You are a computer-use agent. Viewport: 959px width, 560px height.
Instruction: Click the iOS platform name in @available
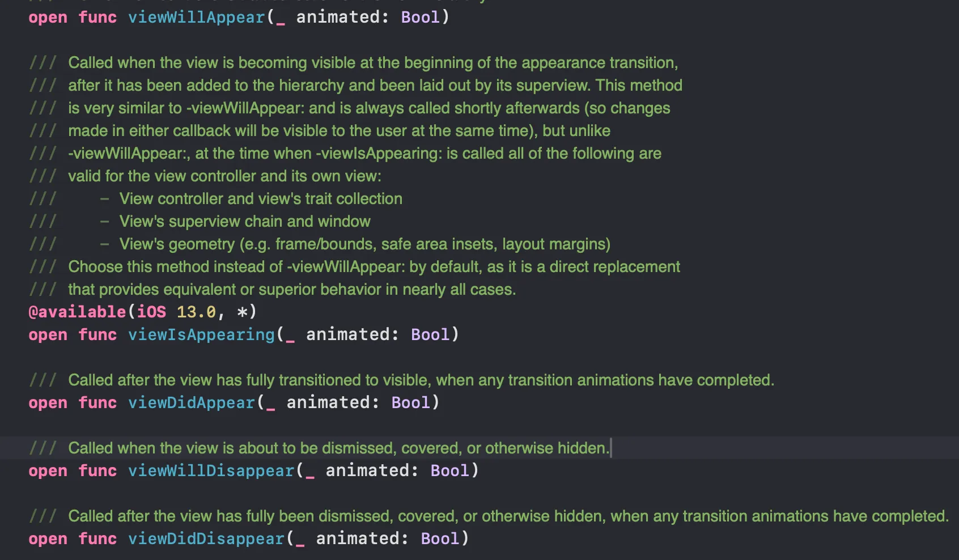click(x=151, y=312)
